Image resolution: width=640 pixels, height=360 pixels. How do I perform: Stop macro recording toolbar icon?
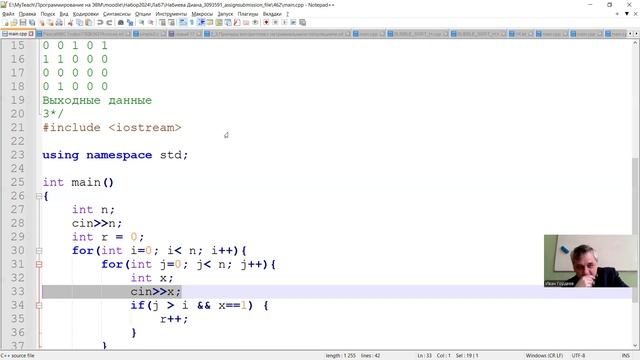[x=275, y=22]
